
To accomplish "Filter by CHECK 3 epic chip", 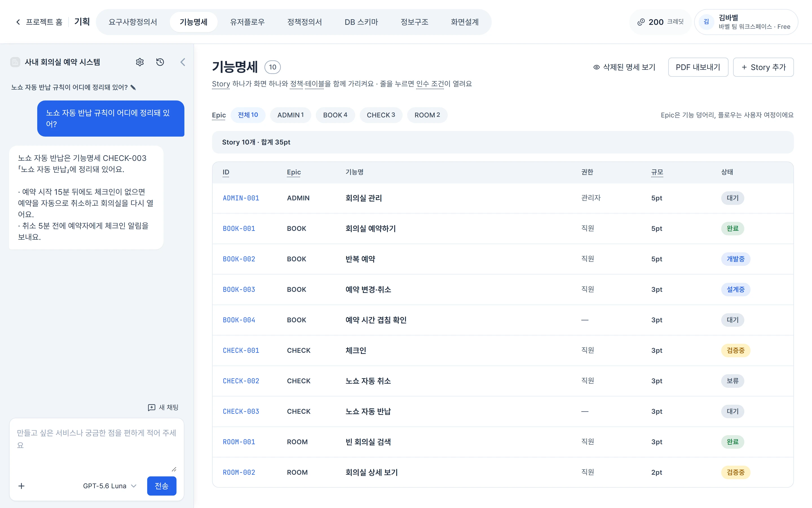I will (x=381, y=115).
